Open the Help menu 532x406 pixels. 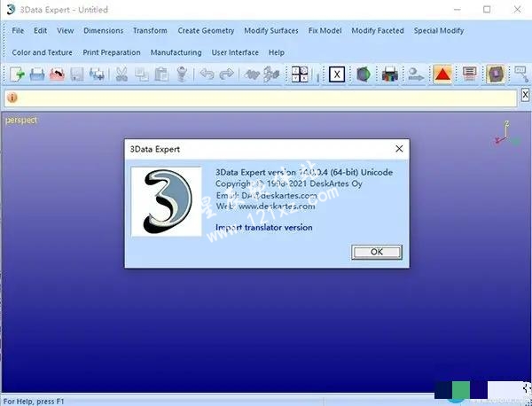coord(277,52)
